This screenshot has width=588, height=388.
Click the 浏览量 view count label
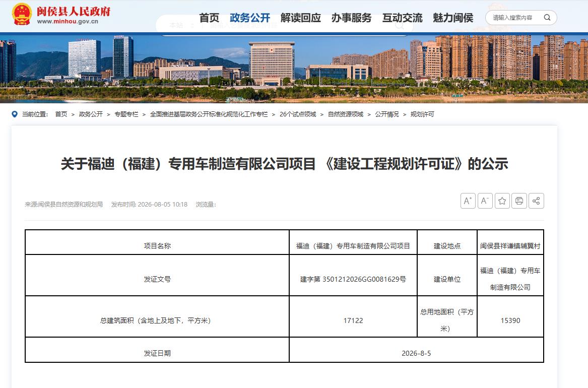[206, 204]
